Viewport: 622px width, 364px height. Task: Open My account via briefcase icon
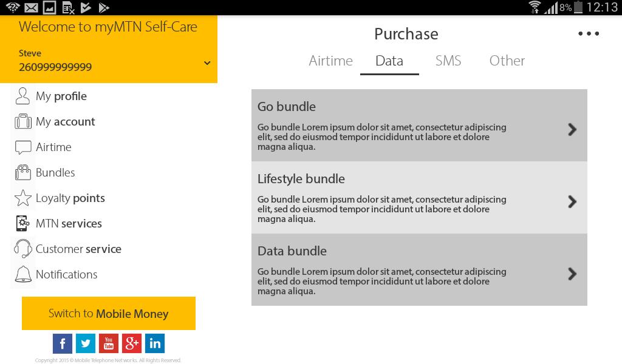pos(22,121)
